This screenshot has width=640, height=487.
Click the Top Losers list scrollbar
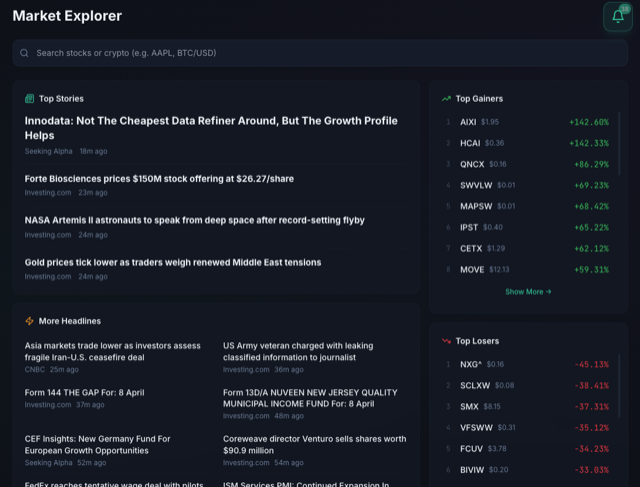(x=619, y=386)
